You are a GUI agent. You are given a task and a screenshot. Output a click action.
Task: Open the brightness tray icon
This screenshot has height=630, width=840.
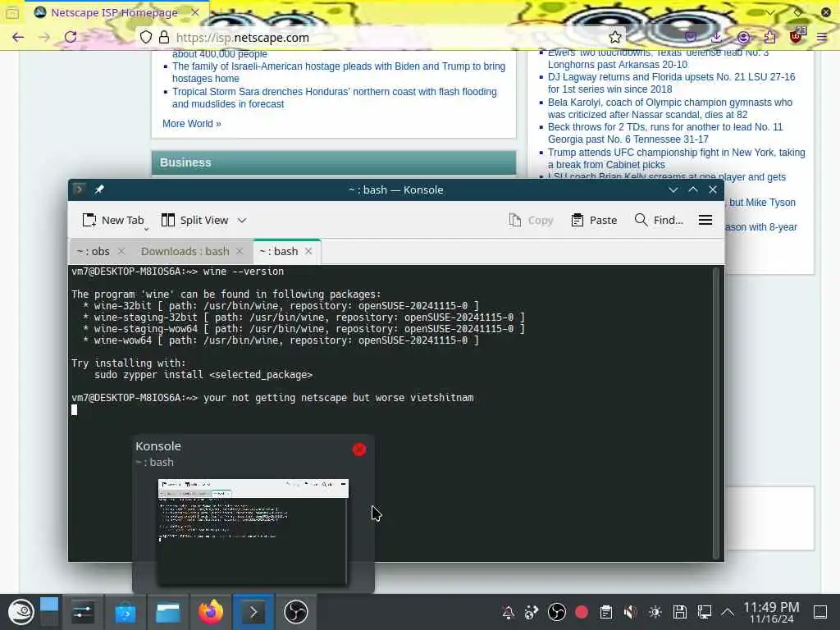pyautogui.click(x=655, y=612)
